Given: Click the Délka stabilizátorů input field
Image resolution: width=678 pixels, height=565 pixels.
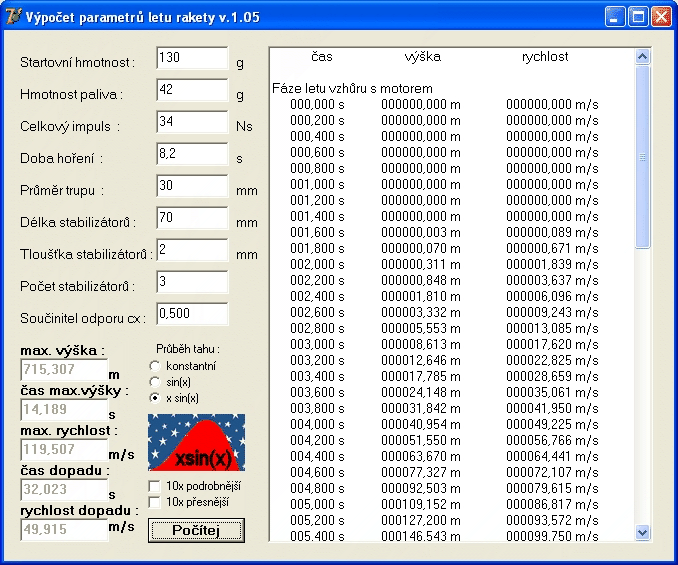Looking at the screenshot, I should tap(192, 219).
